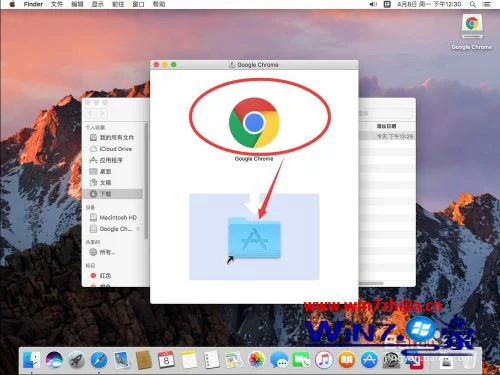Sort by the 添加日期 column header

pyautogui.click(x=386, y=126)
